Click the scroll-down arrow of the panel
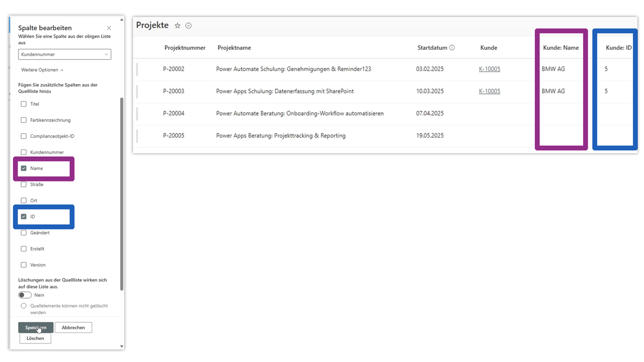The height and width of the screenshot is (362, 644). click(x=121, y=346)
